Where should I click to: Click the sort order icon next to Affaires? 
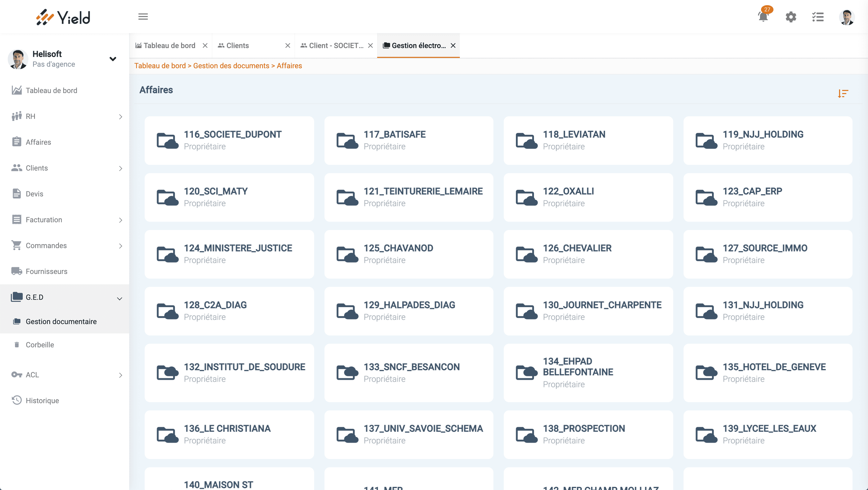point(843,93)
